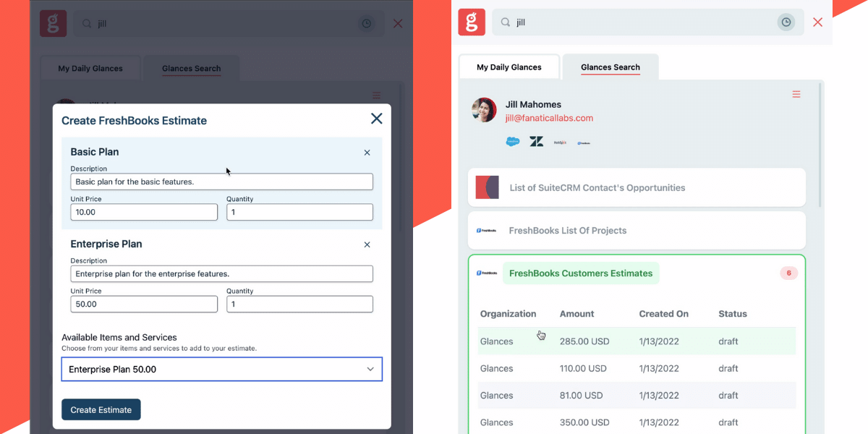The height and width of the screenshot is (434, 868).
Task: Open the Available Items and Services dropdown
Action: click(x=222, y=369)
